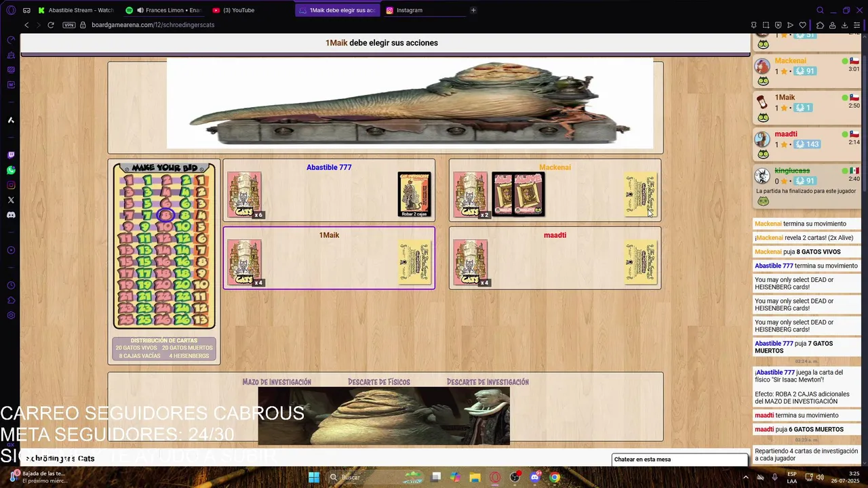Click maadti's avatar in player panel

point(762,139)
